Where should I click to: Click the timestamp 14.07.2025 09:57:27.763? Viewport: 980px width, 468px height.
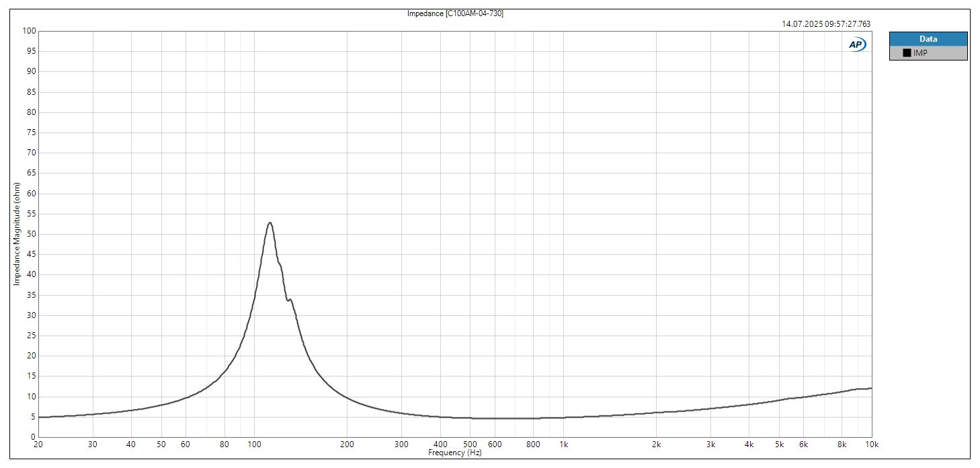[825, 23]
